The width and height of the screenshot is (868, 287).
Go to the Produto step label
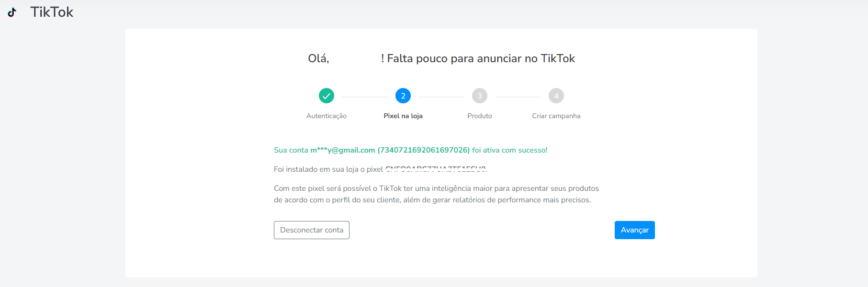[x=480, y=116]
